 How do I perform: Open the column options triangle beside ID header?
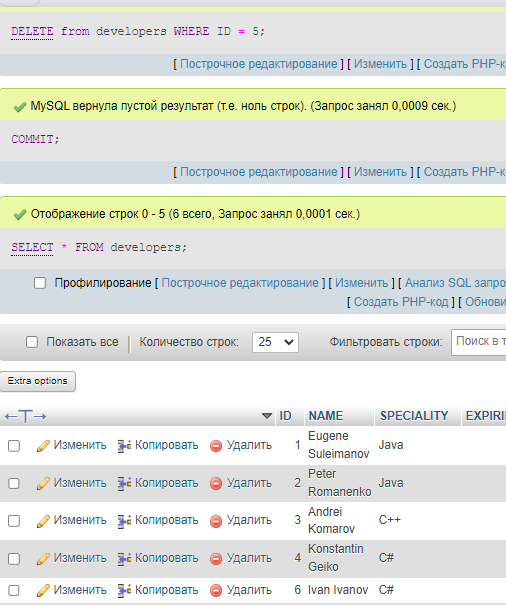267,416
